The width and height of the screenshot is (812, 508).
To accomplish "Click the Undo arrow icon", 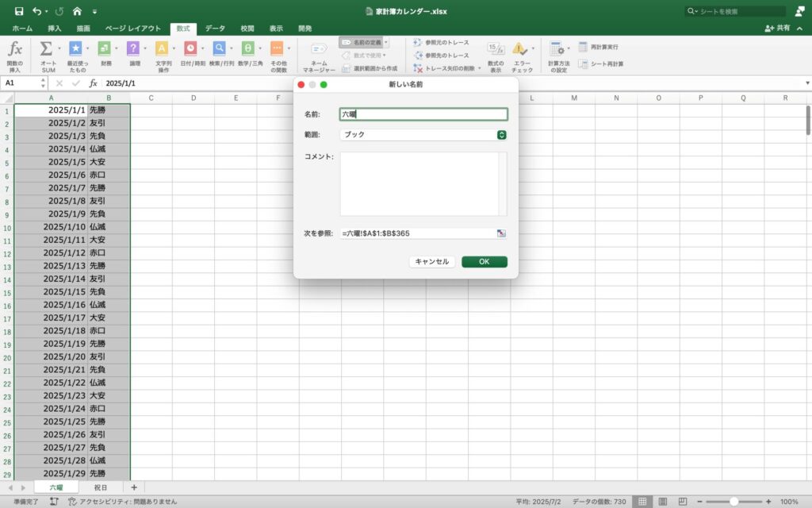I will coord(36,11).
